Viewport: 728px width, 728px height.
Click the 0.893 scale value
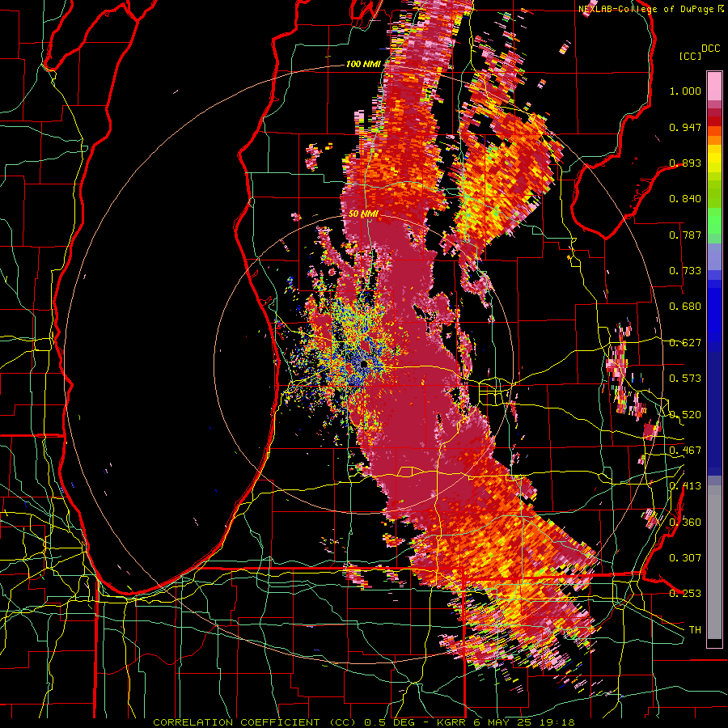pyautogui.click(x=685, y=163)
